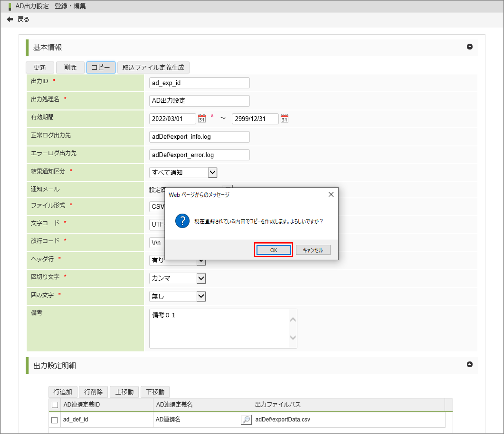Click the 出力ID input field
The height and width of the screenshot is (434, 504).
[x=199, y=83]
